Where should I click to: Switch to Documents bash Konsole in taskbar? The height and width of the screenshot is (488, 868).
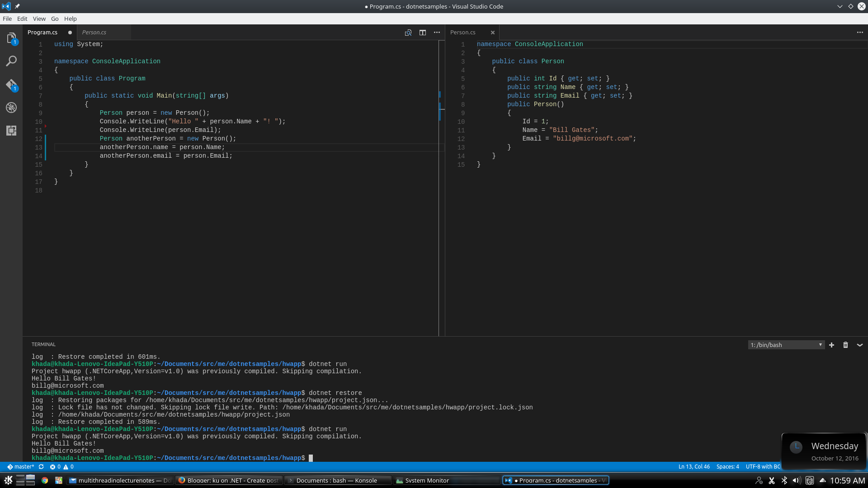(x=338, y=480)
